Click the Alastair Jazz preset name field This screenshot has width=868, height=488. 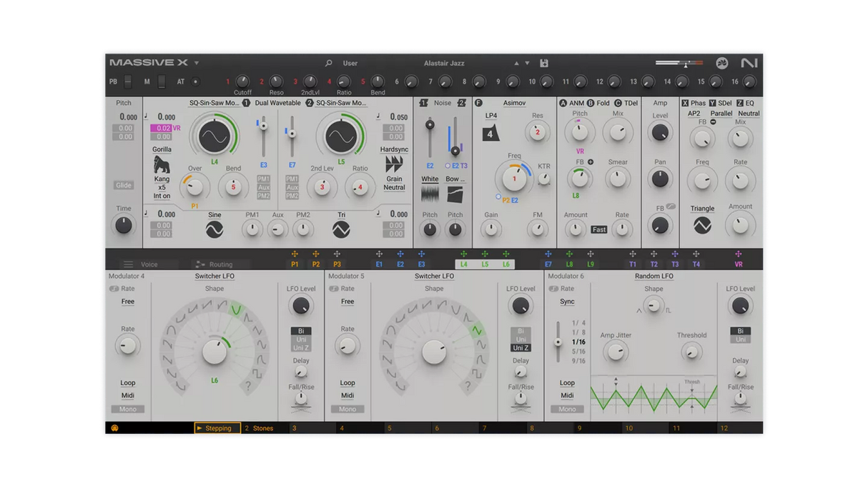point(444,64)
